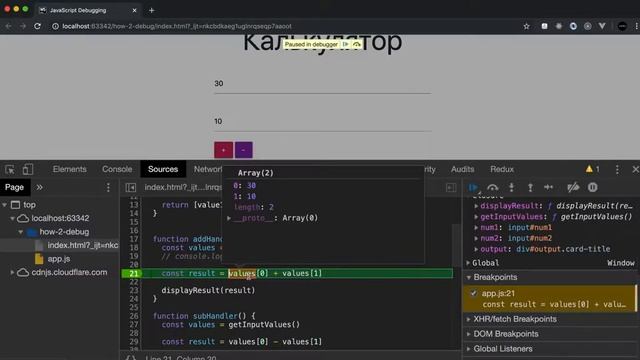Close the DevTools panel
The image size is (640, 360).
click(x=635, y=169)
